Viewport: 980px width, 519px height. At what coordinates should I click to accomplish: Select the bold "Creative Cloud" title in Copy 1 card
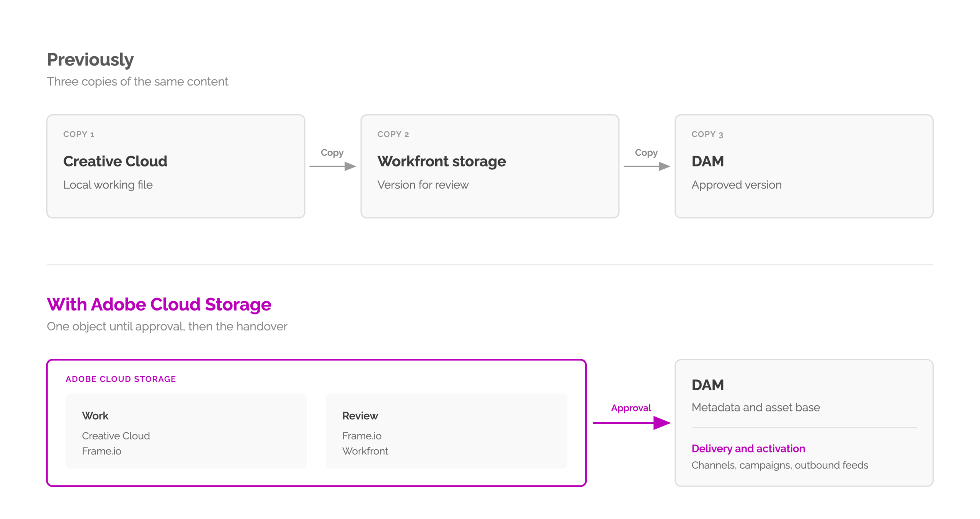click(115, 161)
